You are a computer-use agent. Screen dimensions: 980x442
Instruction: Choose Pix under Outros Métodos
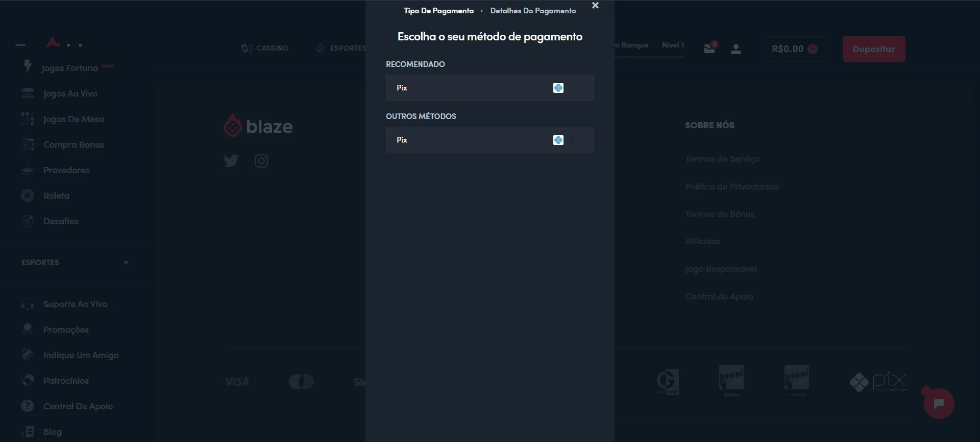click(489, 140)
